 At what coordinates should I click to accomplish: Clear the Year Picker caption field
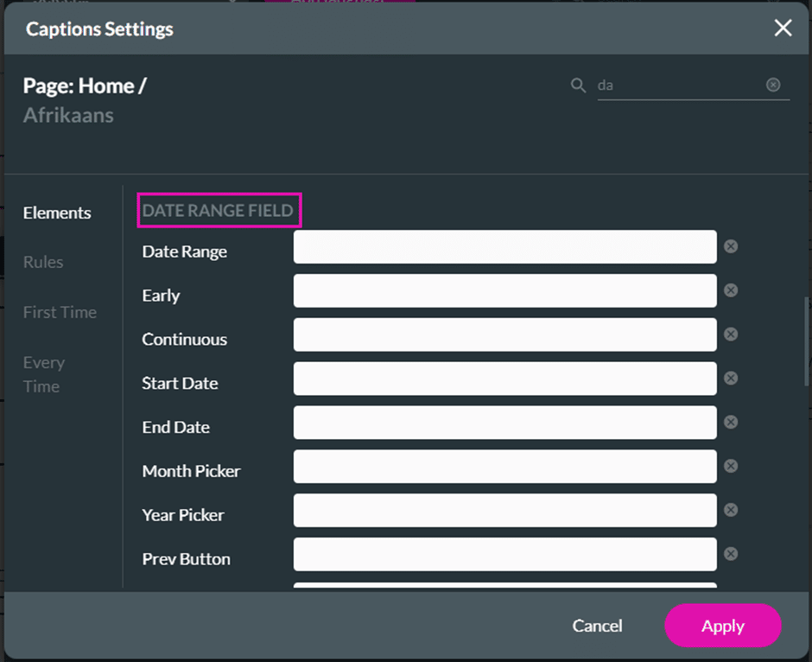[x=731, y=510]
